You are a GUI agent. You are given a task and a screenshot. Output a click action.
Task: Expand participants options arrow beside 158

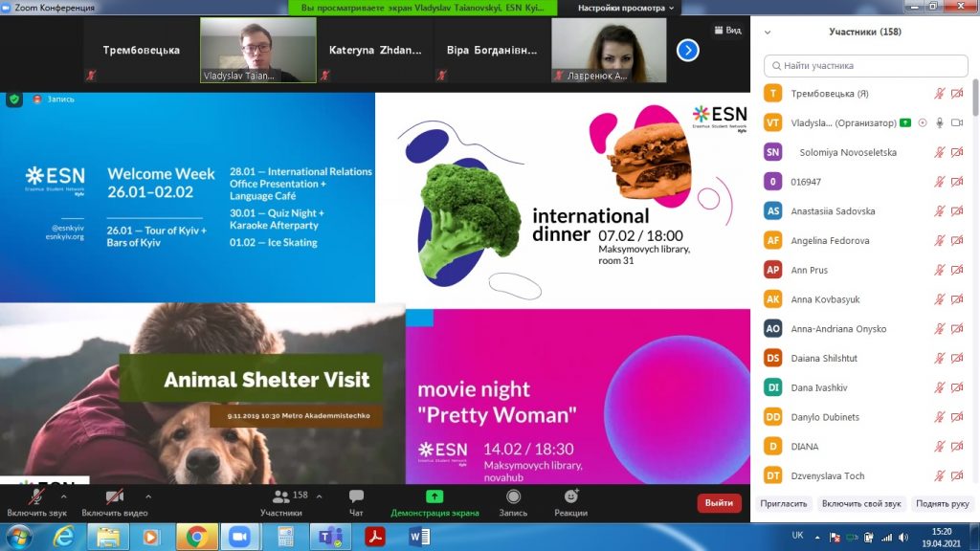[x=320, y=496]
